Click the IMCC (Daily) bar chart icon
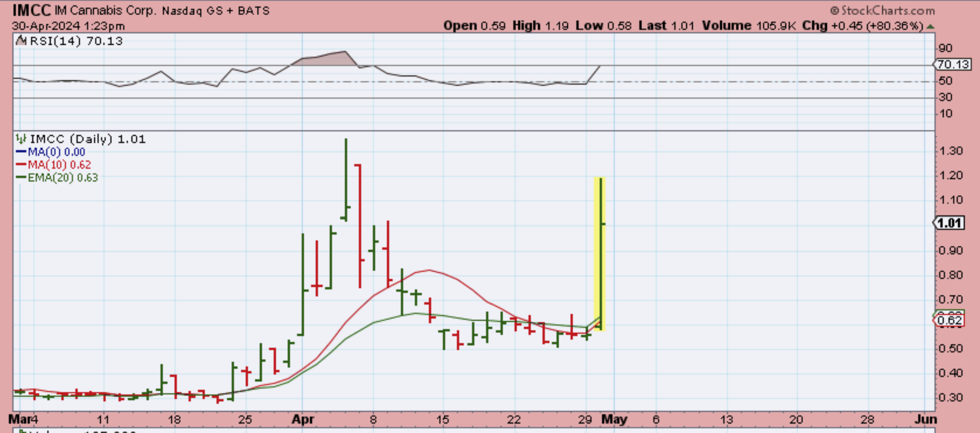 (21, 139)
